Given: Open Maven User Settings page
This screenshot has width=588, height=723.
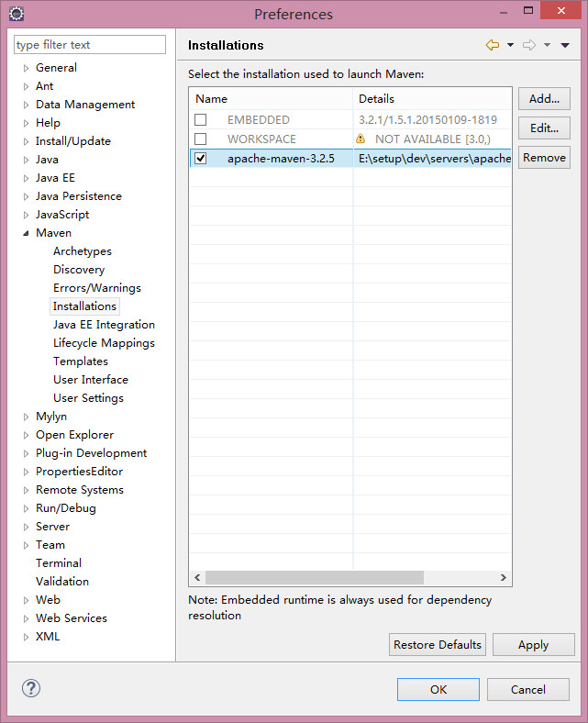Looking at the screenshot, I should coord(88,398).
